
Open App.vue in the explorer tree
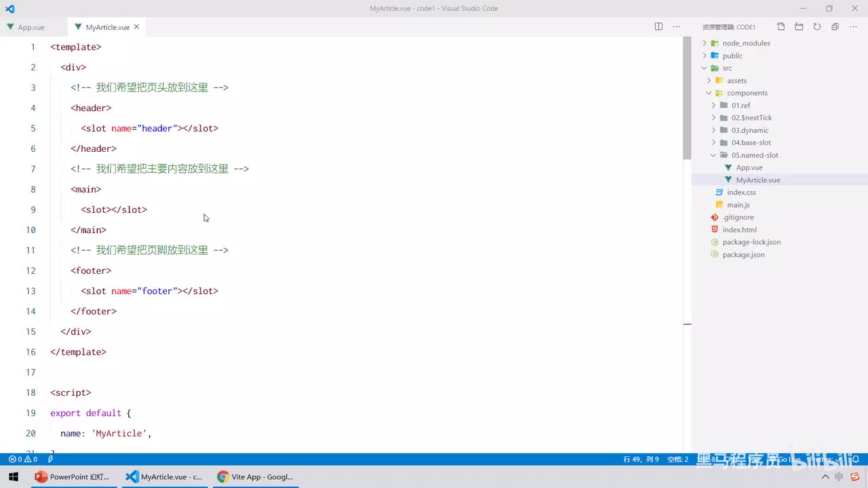click(749, 167)
